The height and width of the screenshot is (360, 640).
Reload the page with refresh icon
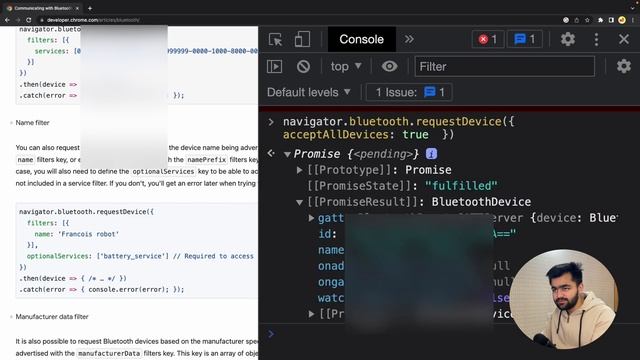tap(29, 20)
